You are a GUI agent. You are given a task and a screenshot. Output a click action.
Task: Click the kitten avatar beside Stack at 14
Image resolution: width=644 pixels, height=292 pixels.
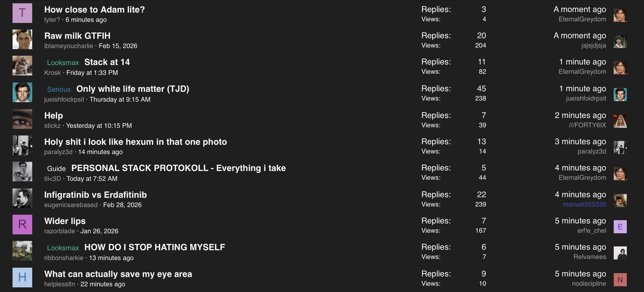pos(22,66)
